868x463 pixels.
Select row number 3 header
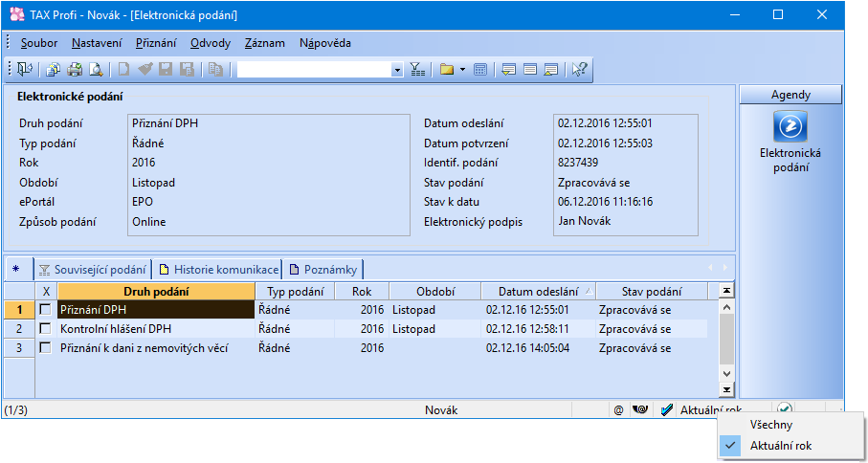[x=19, y=348]
